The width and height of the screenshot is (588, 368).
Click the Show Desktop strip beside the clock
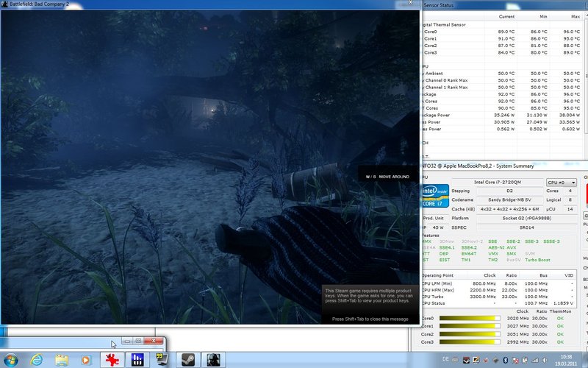[x=585, y=360]
